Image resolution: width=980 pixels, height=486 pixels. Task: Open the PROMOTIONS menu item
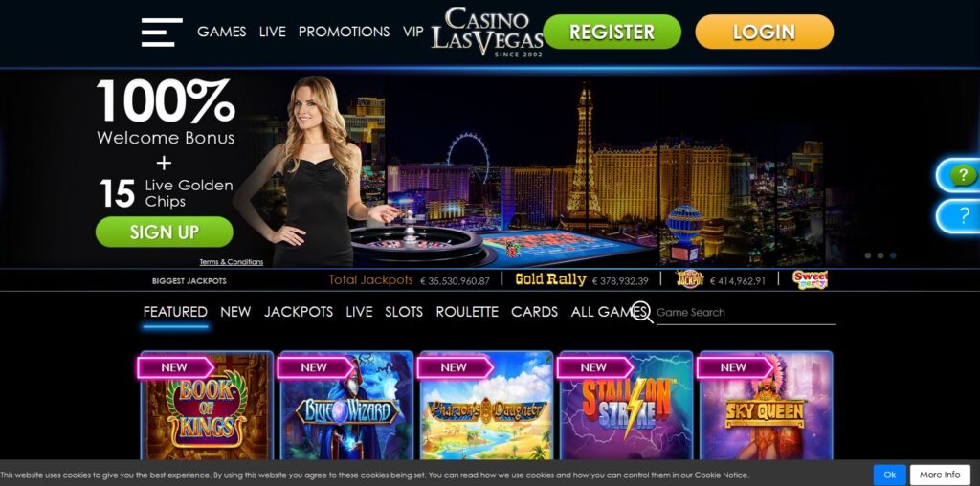tap(344, 32)
